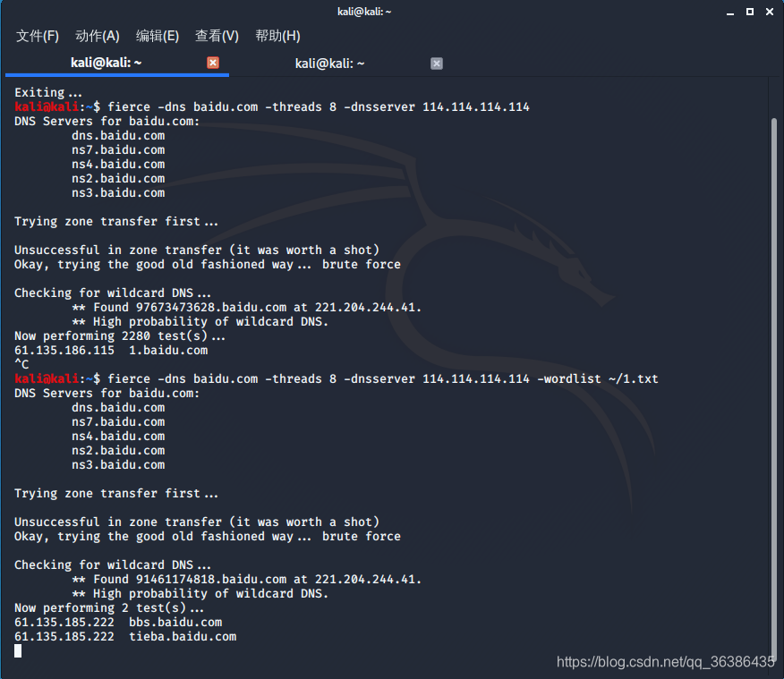The width and height of the screenshot is (784, 679).
Task: Maximize the terminal window
Action: coord(750,12)
